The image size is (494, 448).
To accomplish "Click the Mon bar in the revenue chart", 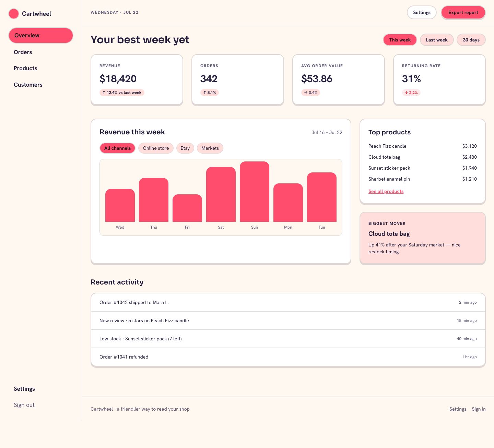I will pos(288,203).
